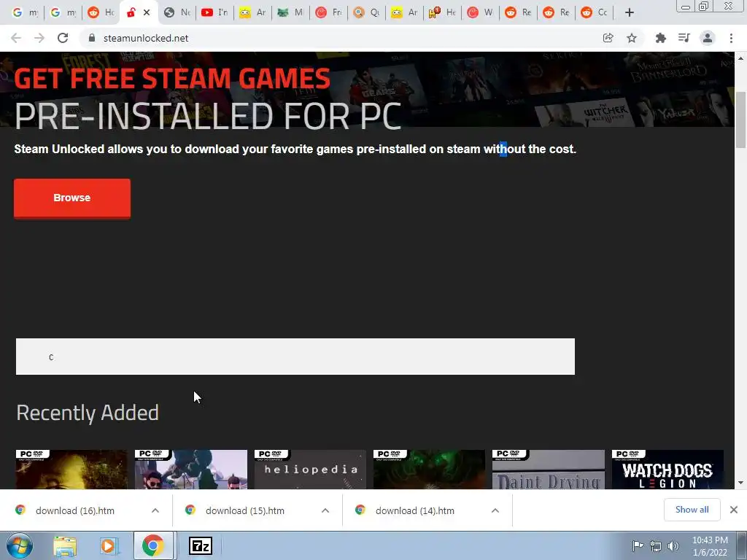Click the network tray icon

point(656,545)
